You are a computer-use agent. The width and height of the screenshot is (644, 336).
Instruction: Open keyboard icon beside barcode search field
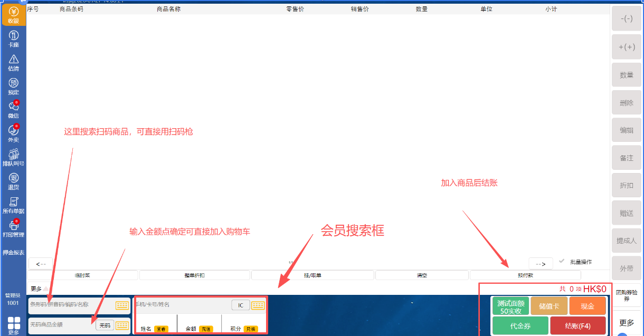[x=122, y=305]
